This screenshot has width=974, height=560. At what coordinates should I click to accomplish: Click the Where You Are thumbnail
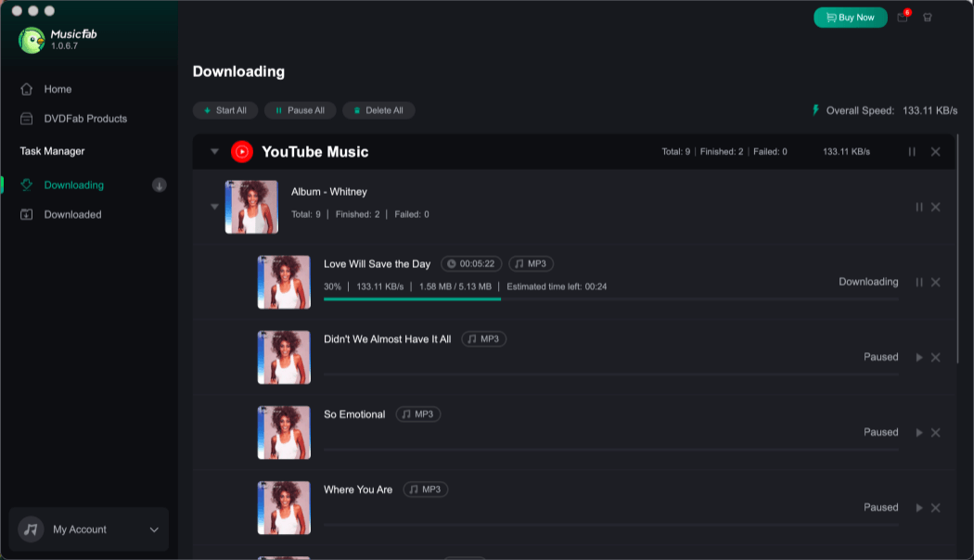[x=284, y=508]
